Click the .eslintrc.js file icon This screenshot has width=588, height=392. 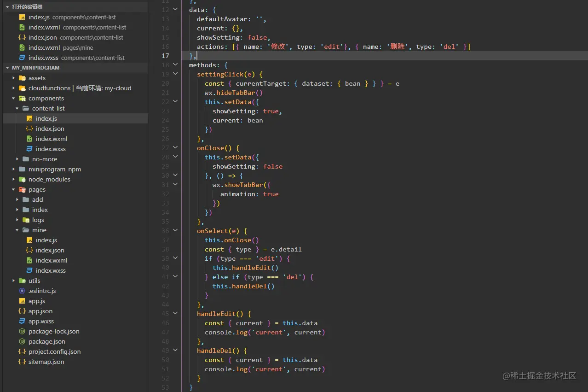[x=22, y=291]
